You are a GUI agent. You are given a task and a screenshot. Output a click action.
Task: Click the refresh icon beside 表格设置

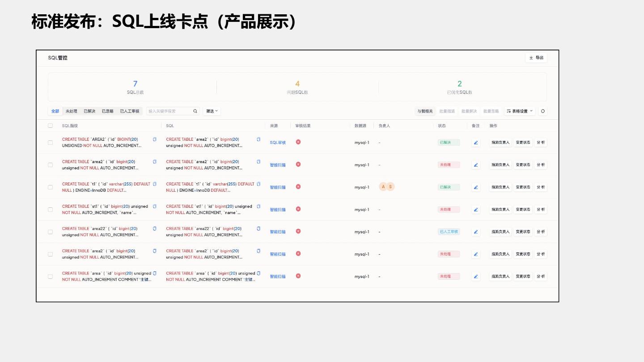(x=542, y=111)
